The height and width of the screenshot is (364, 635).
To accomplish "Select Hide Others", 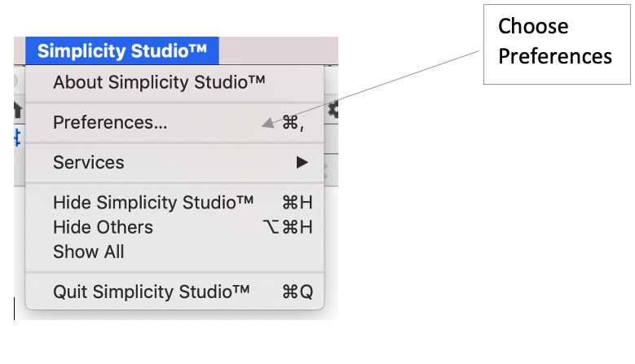I will click(103, 227).
